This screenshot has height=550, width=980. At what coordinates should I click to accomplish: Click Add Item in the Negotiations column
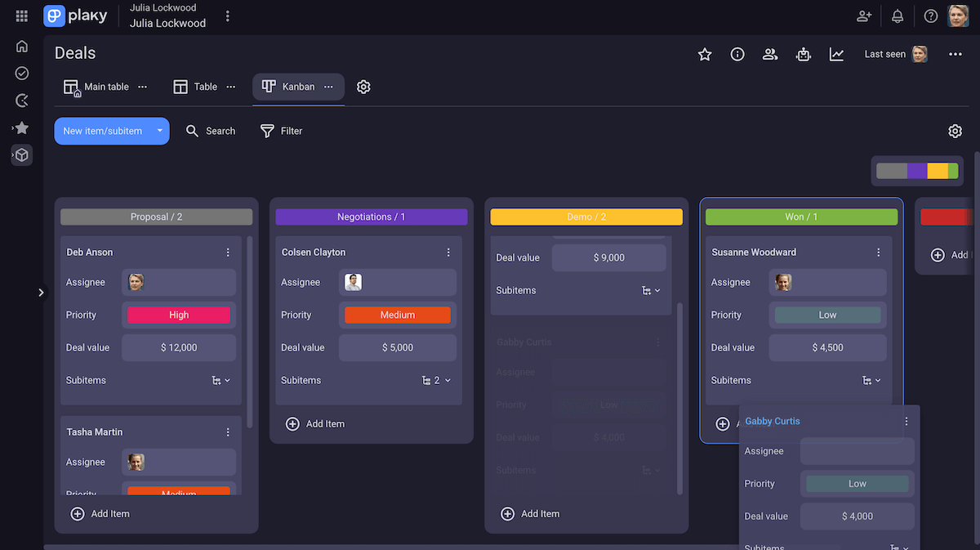click(x=315, y=423)
